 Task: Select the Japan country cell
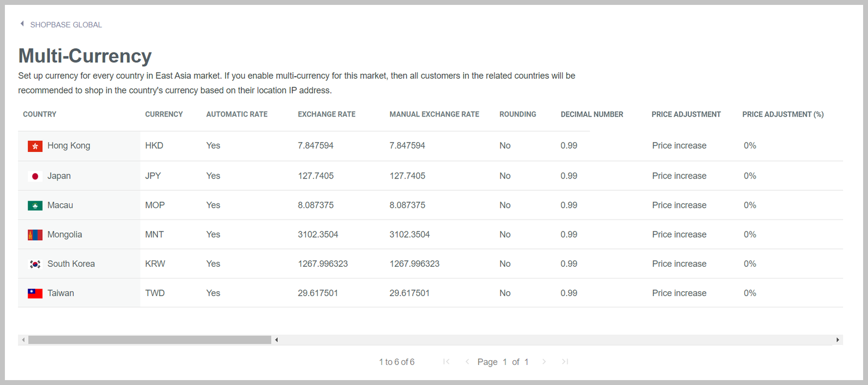tap(79, 176)
